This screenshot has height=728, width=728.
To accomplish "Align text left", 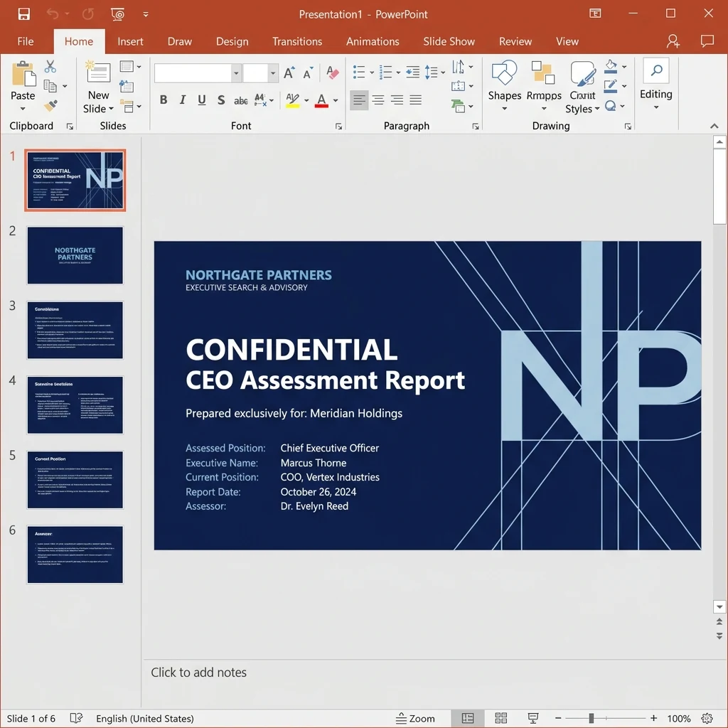I will pyautogui.click(x=359, y=100).
